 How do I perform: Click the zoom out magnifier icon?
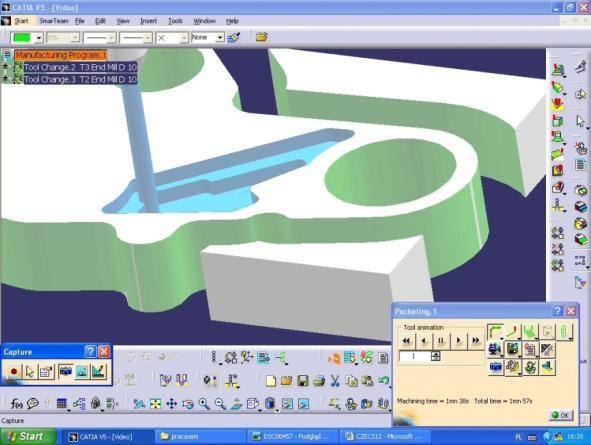click(220, 404)
